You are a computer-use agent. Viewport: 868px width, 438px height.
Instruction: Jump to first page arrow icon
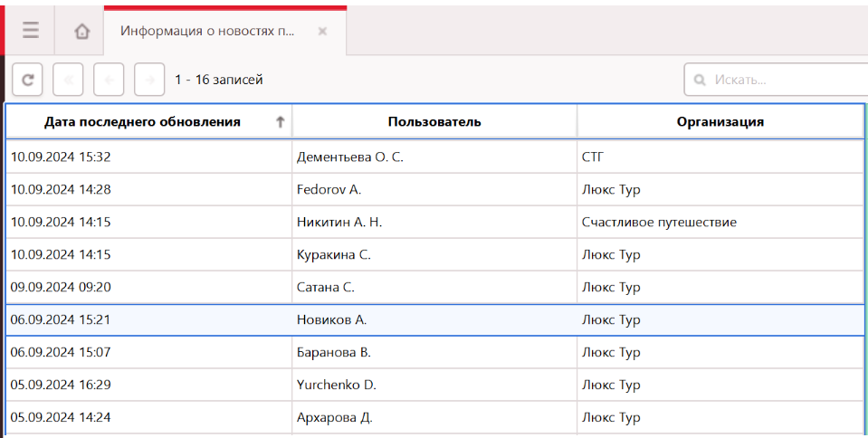pos(69,80)
